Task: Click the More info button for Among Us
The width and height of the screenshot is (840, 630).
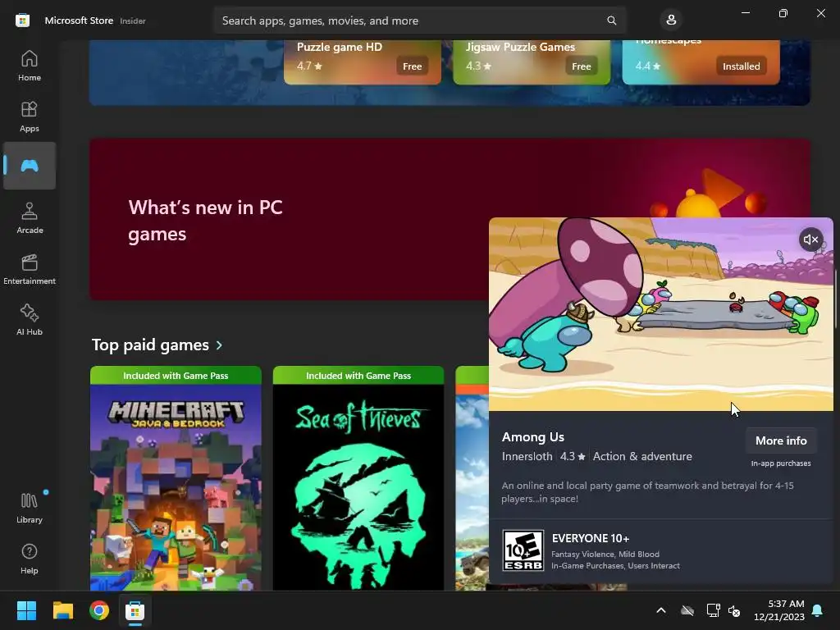Action: (x=781, y=441)
